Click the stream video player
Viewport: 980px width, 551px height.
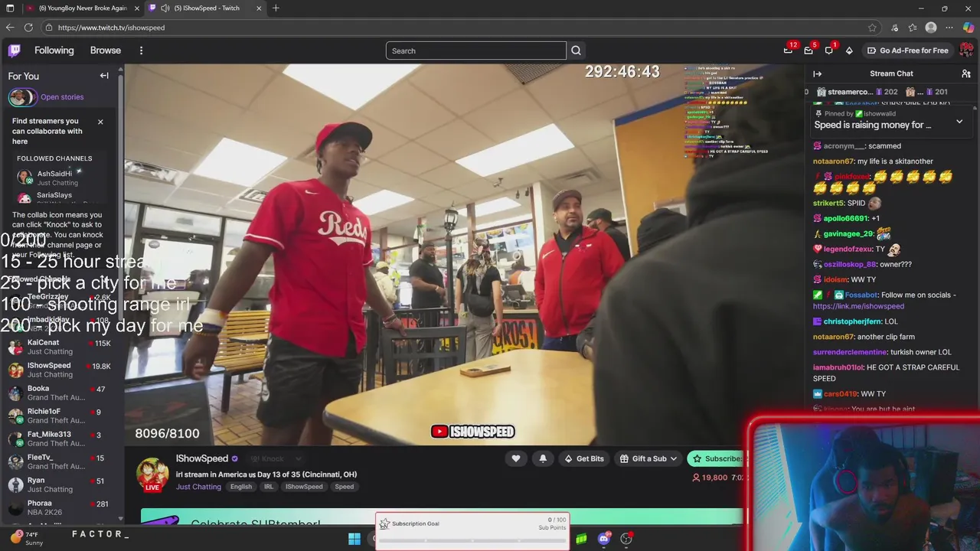pos(465,254)
